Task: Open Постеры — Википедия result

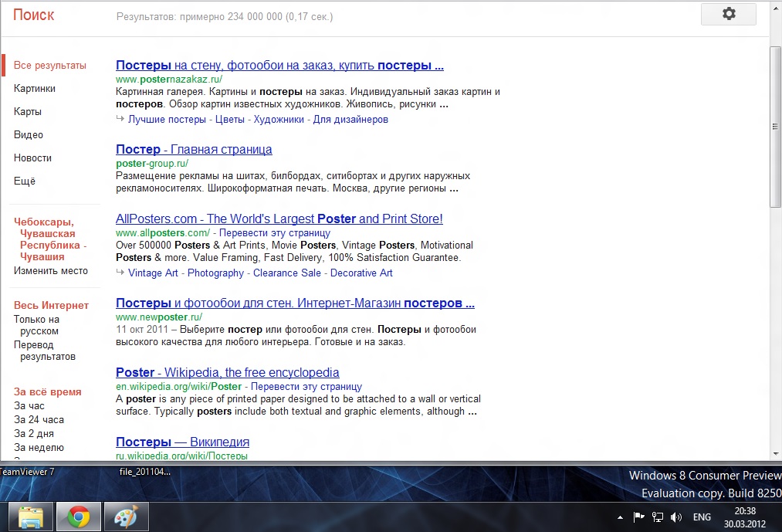Action: point(182,442)
